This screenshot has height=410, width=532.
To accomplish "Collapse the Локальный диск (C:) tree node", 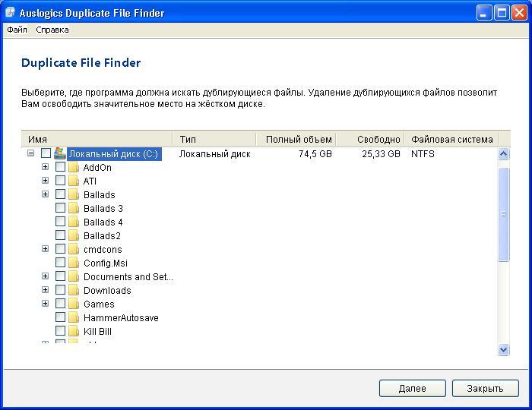I will pos(31,153).
